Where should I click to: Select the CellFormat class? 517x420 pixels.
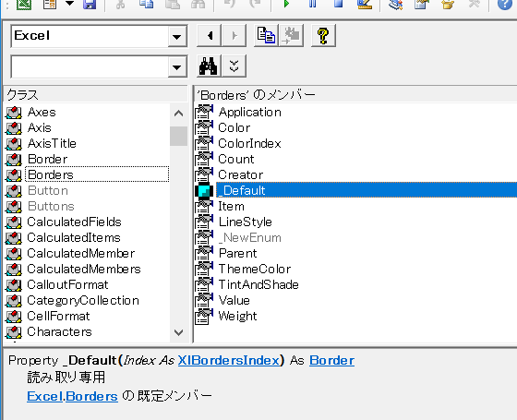[x=58, y=316]
